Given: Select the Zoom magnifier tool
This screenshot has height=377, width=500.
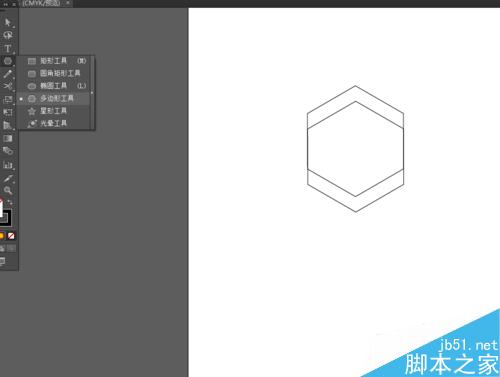Looking at the screenshot, I should (x=8, y=191).
